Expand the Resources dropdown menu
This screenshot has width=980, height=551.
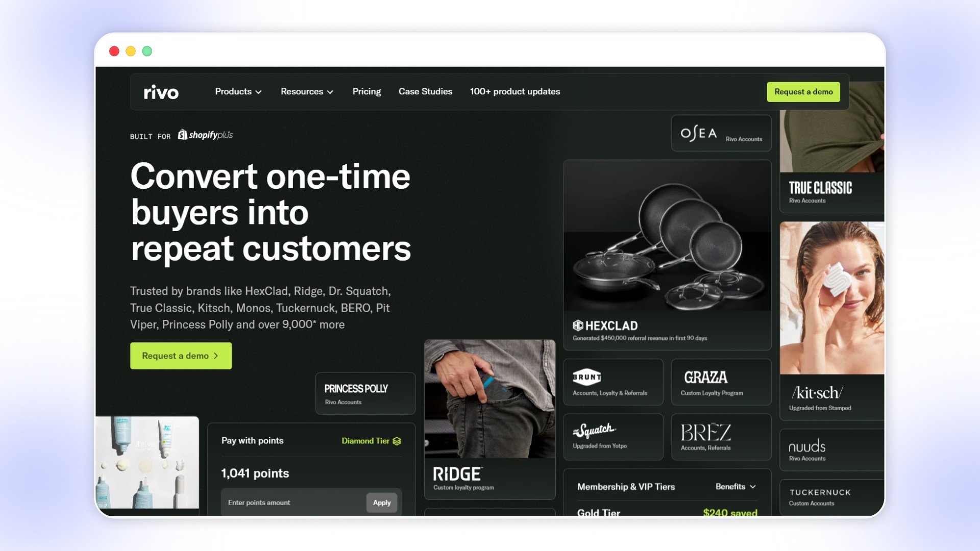(307, 92)
